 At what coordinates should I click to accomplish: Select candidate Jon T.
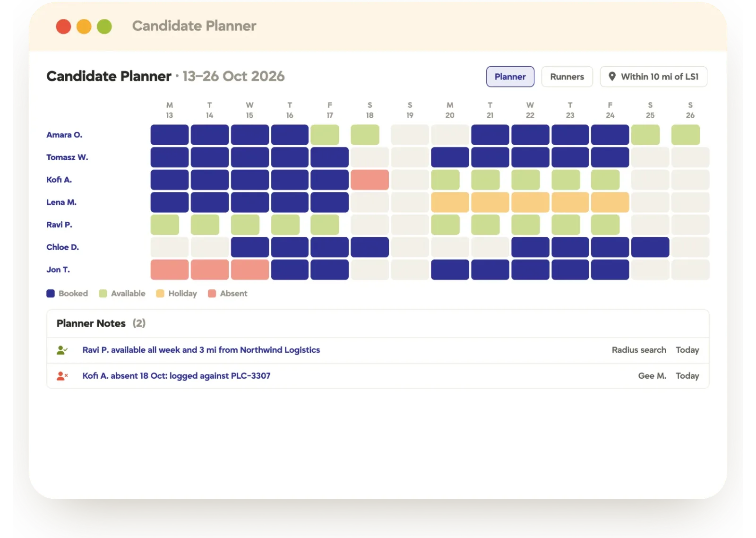coord(58,269)
